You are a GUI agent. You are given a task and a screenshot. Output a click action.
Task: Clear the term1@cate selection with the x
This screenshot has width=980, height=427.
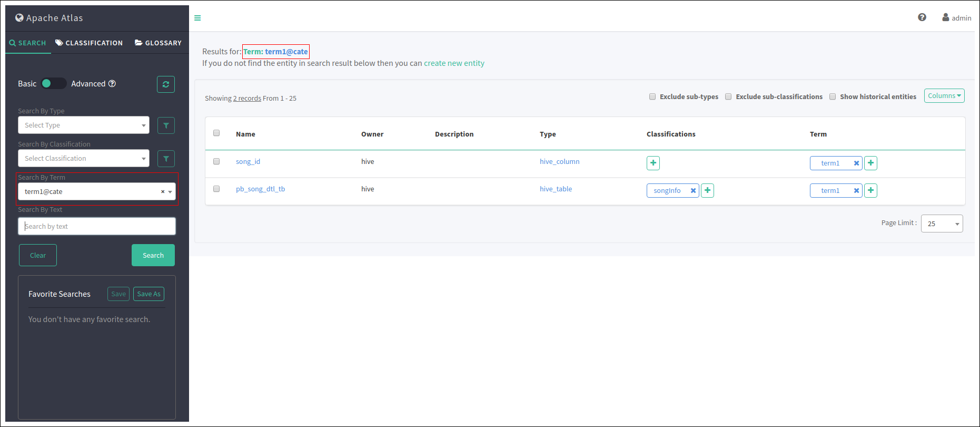(x=163, y=192)
